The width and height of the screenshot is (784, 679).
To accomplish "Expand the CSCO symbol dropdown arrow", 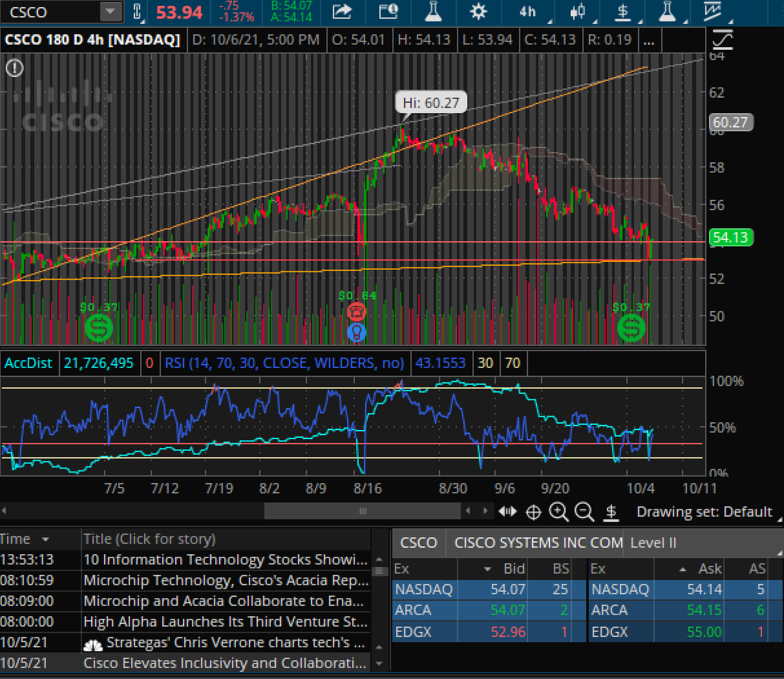I will point(110,12).
